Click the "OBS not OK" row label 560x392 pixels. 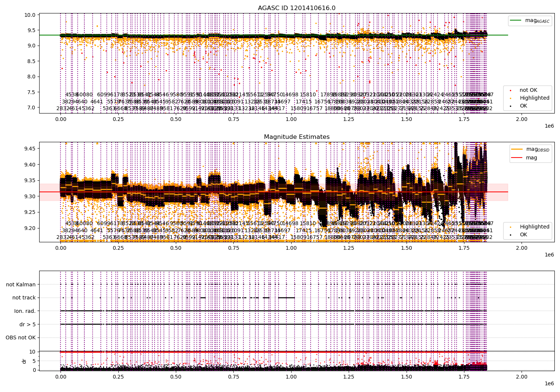pos(21,338)
